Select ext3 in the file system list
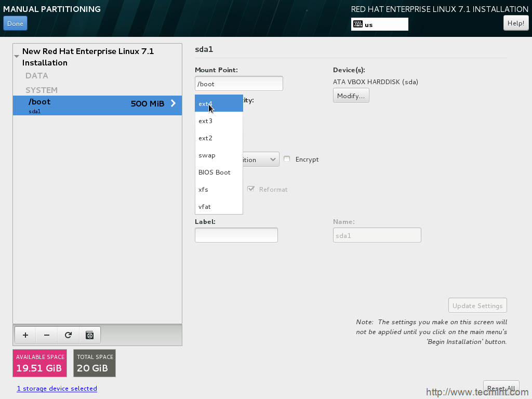532x399 pixels. [x=219, y=121]
